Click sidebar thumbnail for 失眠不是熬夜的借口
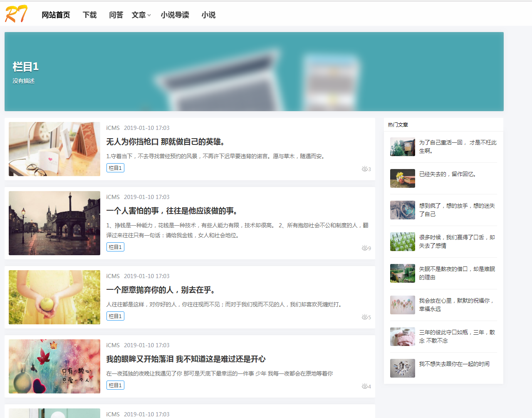This screenshot has width=532, height=418. click(x=403, y=273)
